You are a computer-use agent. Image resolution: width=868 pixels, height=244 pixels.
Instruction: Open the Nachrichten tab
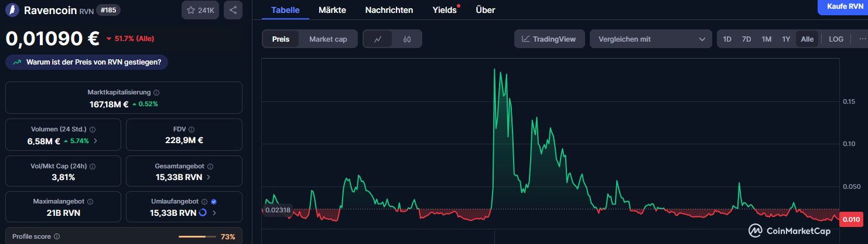(x=389, y=10)
